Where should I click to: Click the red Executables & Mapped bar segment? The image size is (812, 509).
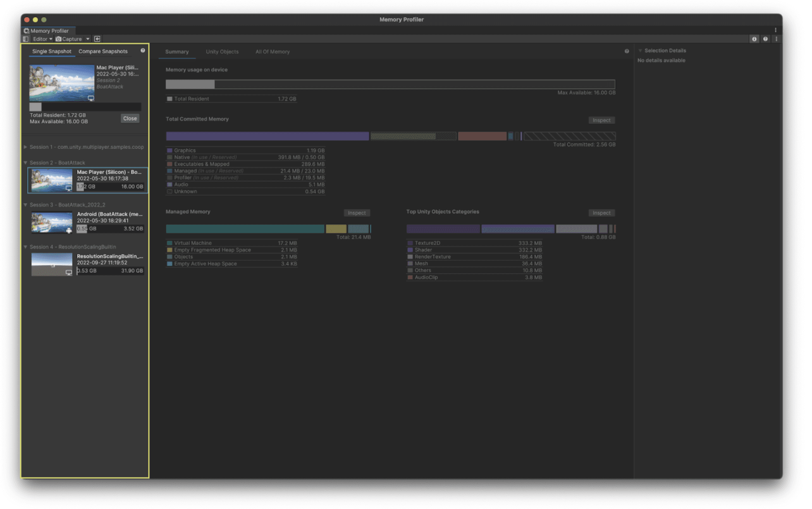point(482,136)
